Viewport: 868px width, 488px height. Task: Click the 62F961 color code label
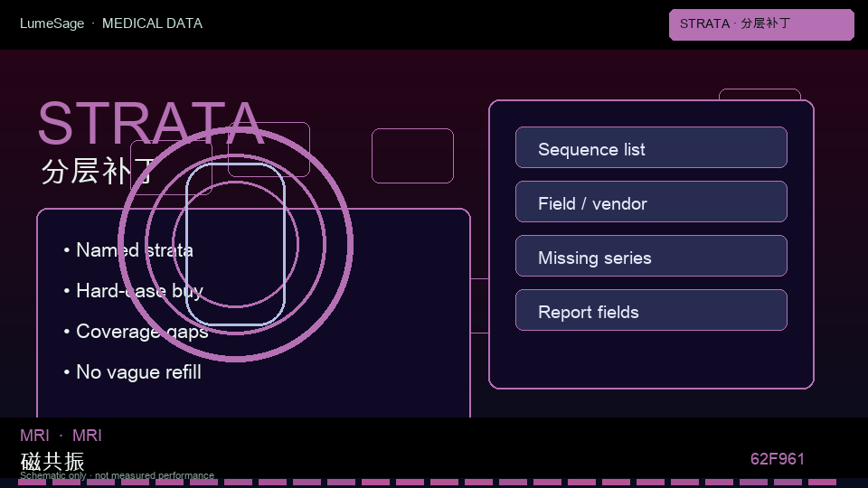coord(778,459)
